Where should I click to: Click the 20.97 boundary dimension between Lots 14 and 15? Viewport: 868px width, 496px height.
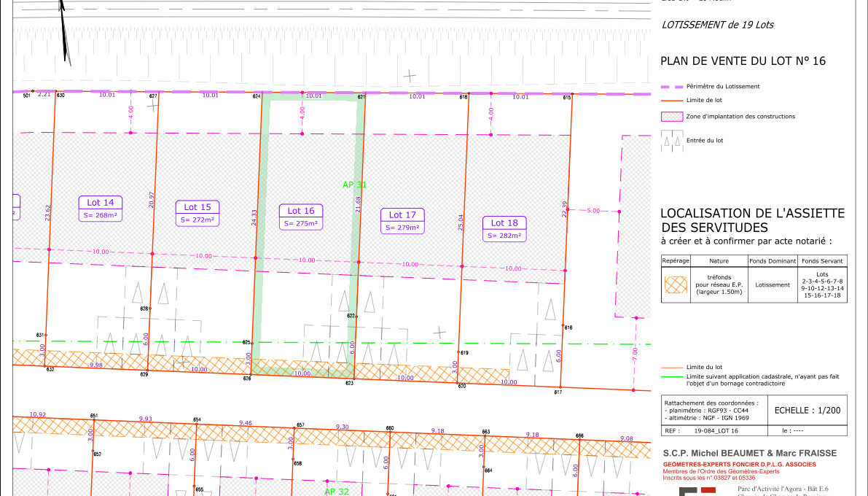pyautogui.click(x=152, y=200)
